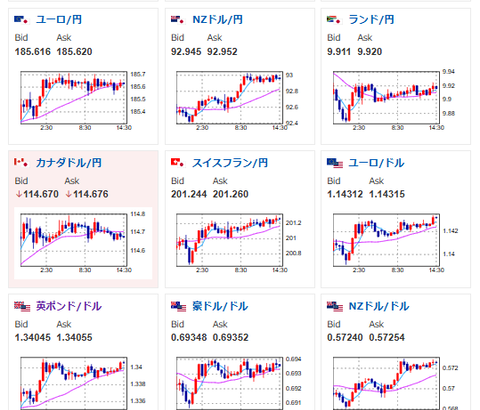Click the Euro/Yen flag icon

(x=22, y=20)
